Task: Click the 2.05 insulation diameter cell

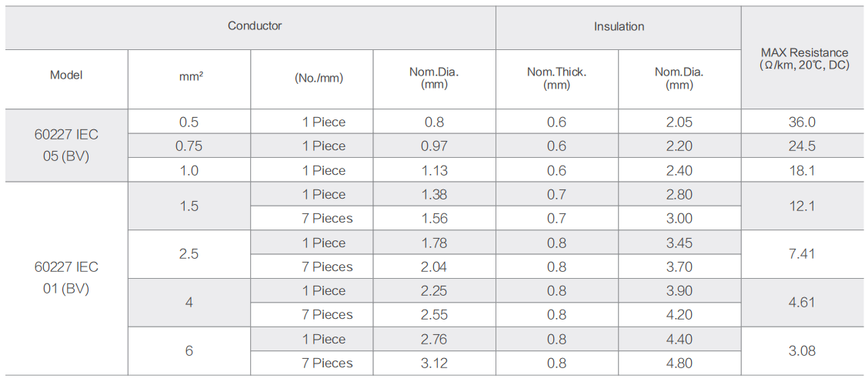Action: click(679, 122)
